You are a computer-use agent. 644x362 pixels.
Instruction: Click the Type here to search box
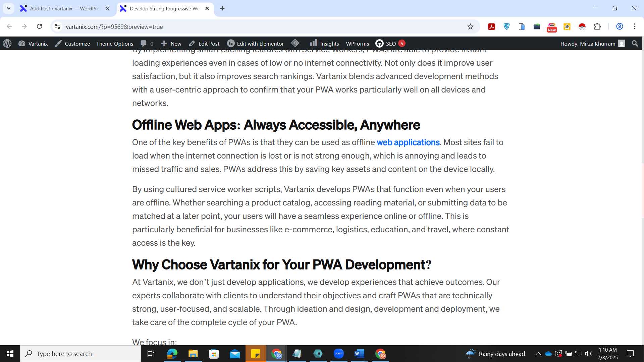tap(80, 354)
